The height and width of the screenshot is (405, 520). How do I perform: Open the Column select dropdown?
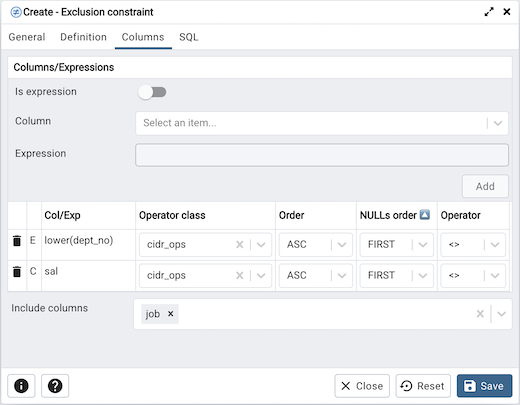pos(322,123)
